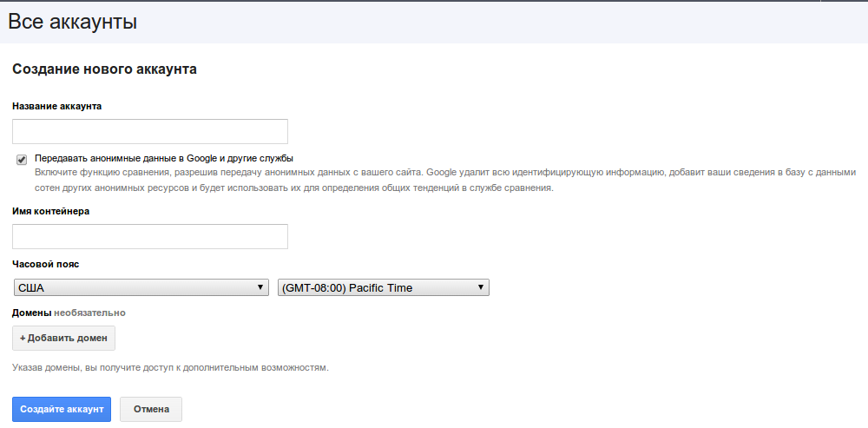Click the blue 'Создайте аккаунт' button

(62, 410)
